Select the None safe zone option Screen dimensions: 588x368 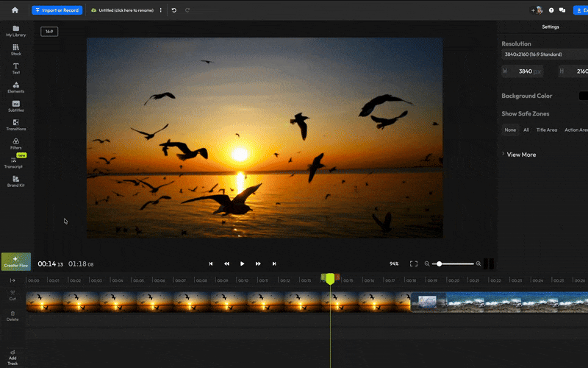pyautogui.click(x=510, y=130)
